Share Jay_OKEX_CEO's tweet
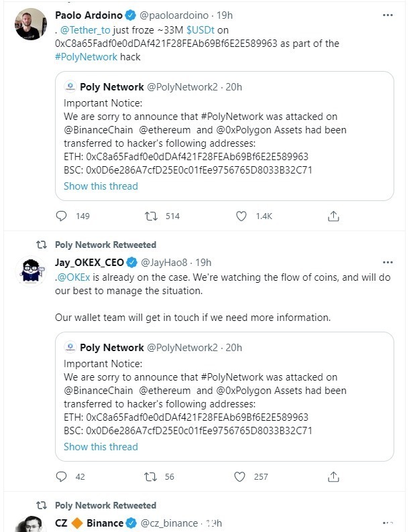The image size is (409, 532). (333, 477)
